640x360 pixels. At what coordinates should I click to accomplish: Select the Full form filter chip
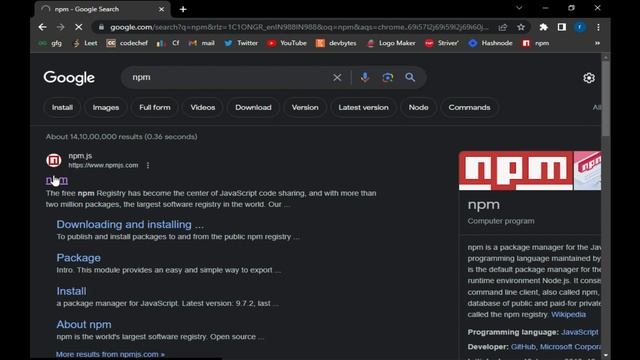click(x=155, y=107)
